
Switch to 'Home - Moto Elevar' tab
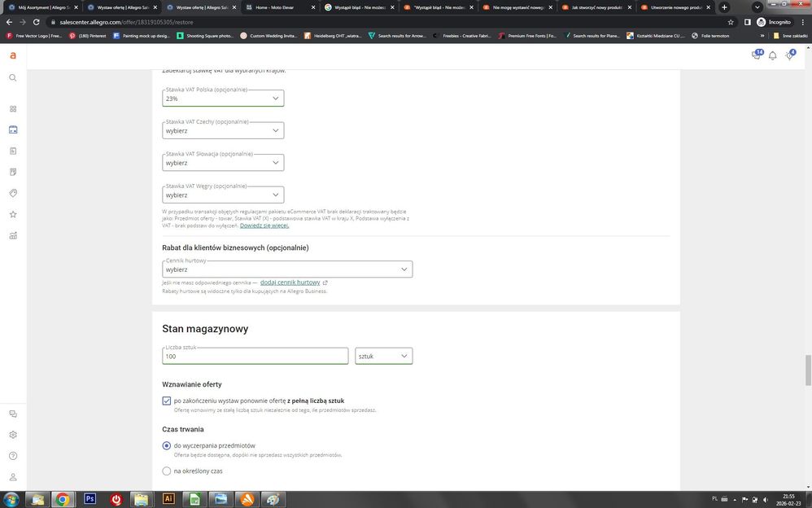[x=273, y=7]
